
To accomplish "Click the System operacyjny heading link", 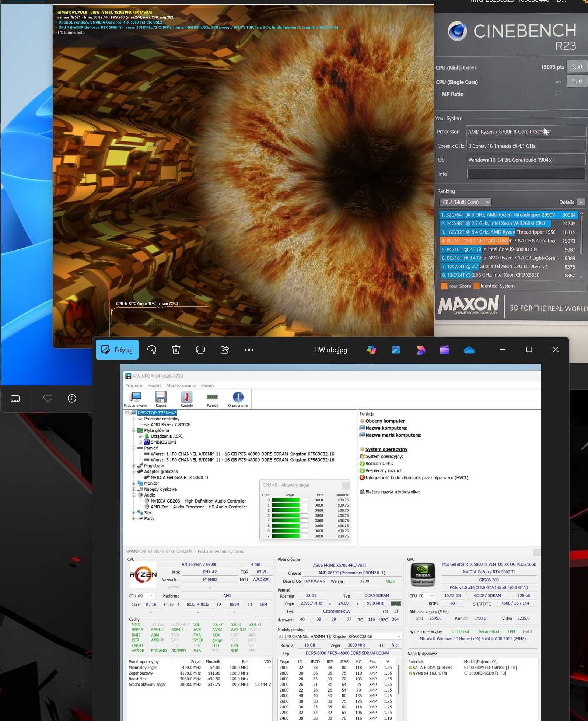I will [x=386, y=449].
